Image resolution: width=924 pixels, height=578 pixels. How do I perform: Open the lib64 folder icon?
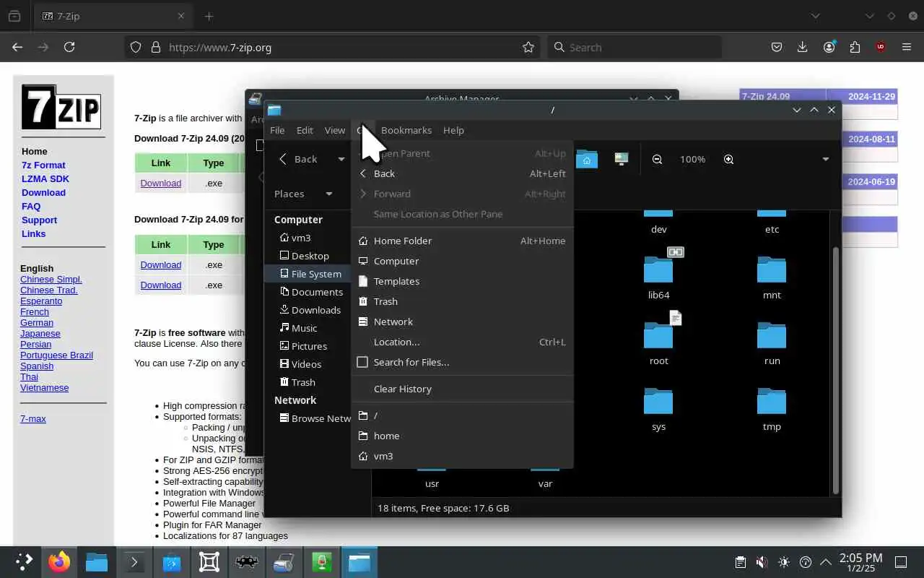click(658, 269)
